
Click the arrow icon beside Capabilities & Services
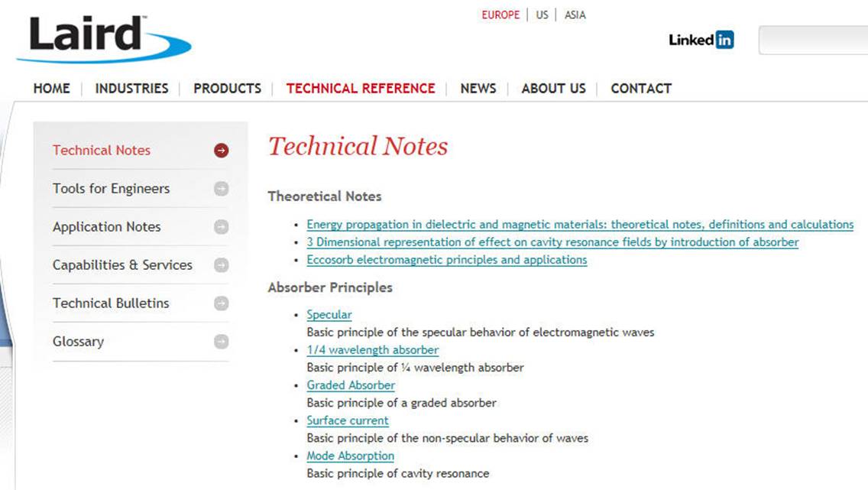pos(222,265)
